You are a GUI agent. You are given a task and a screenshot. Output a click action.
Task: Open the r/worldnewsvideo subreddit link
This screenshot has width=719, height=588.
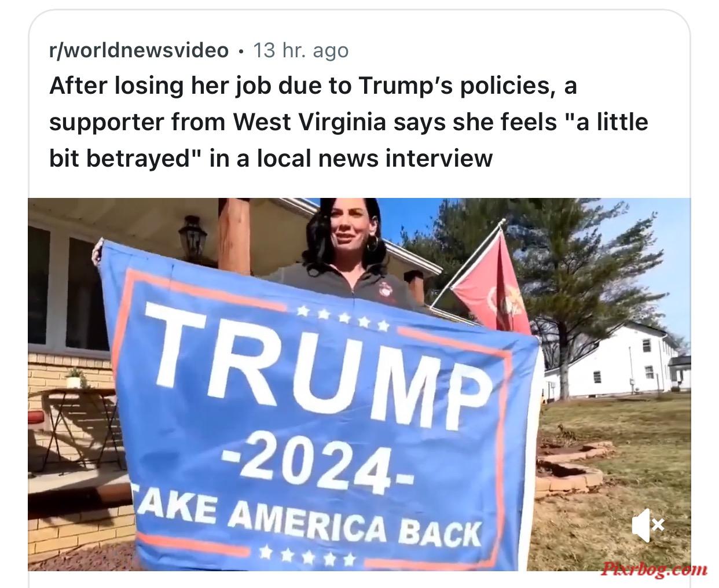coord(139,50)
